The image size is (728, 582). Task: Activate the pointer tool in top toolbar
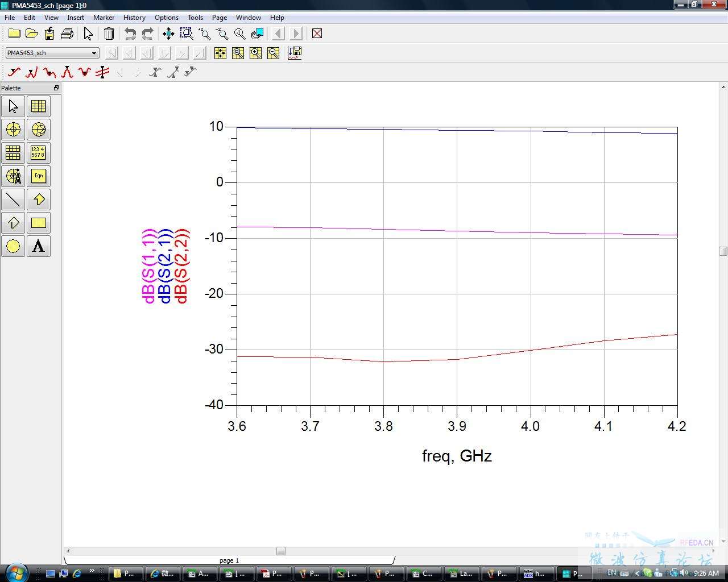[88, 34]
